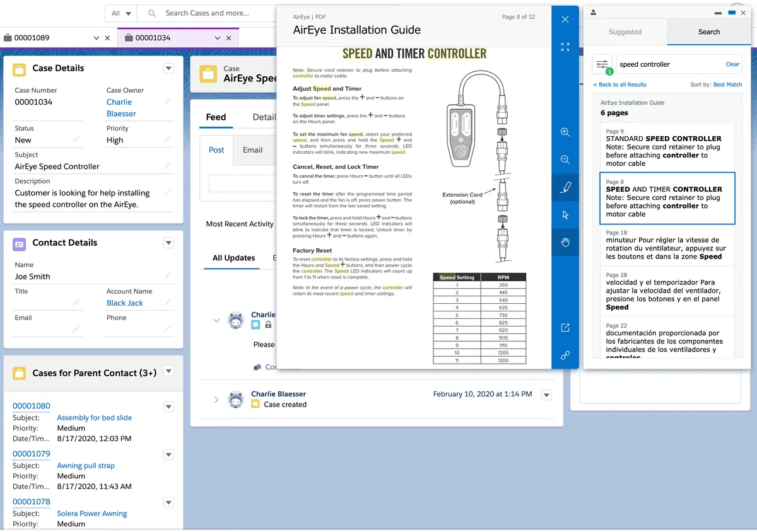The height and width of the screenshot is (532, 757).
Task: Close the PDF viewer with the X icon
Action: [565, 20]
